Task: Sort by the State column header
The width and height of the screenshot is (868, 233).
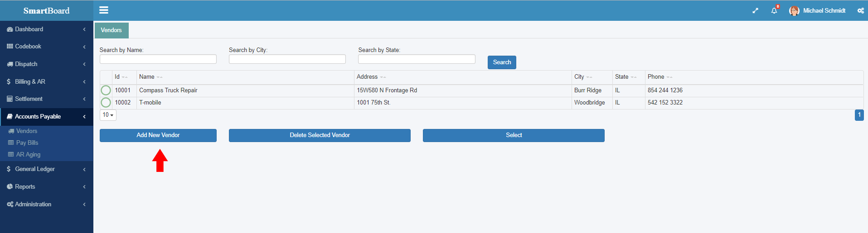Action: click(629, 77)
